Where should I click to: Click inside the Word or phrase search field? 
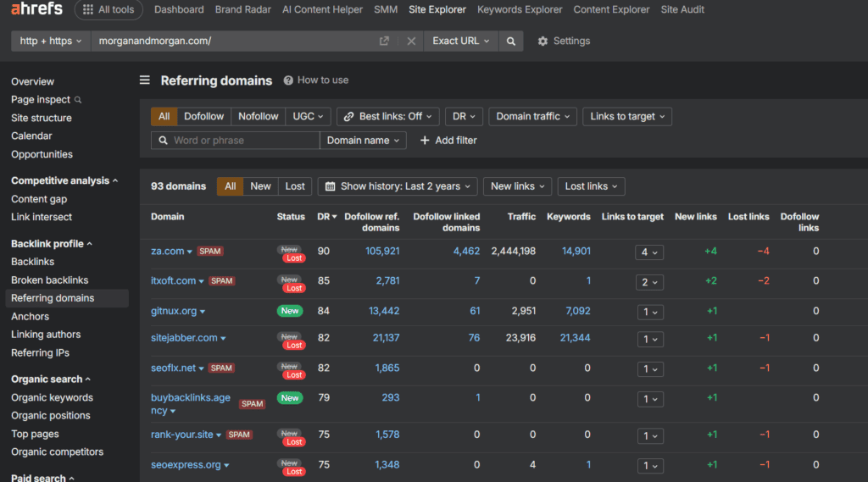(x=236, y=141)
